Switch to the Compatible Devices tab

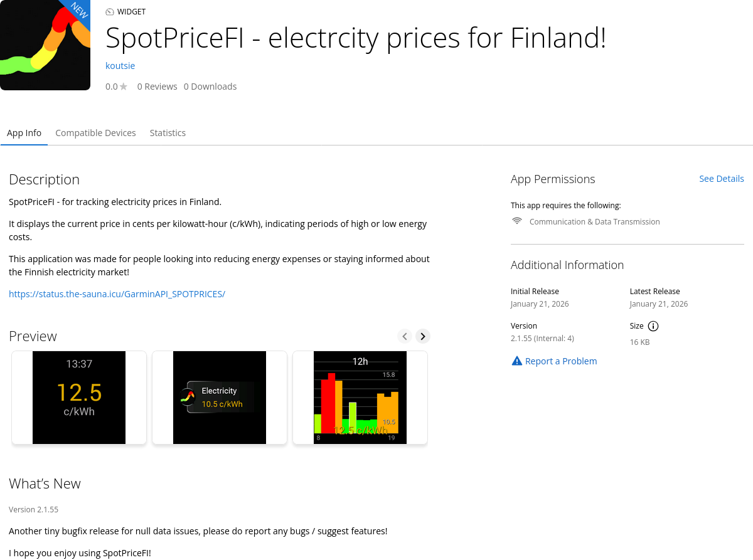click(95, 133)
